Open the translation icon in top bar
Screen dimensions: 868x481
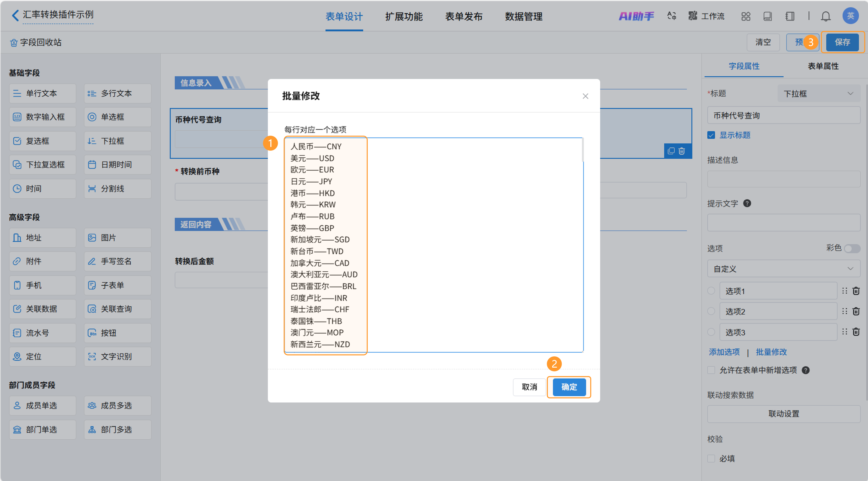coord(672,16)
